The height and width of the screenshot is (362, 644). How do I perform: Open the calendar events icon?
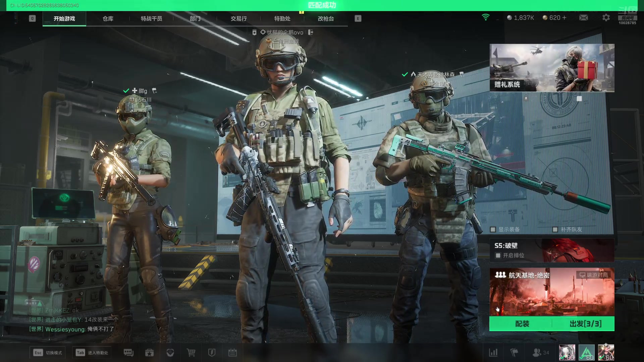point(232,353)
